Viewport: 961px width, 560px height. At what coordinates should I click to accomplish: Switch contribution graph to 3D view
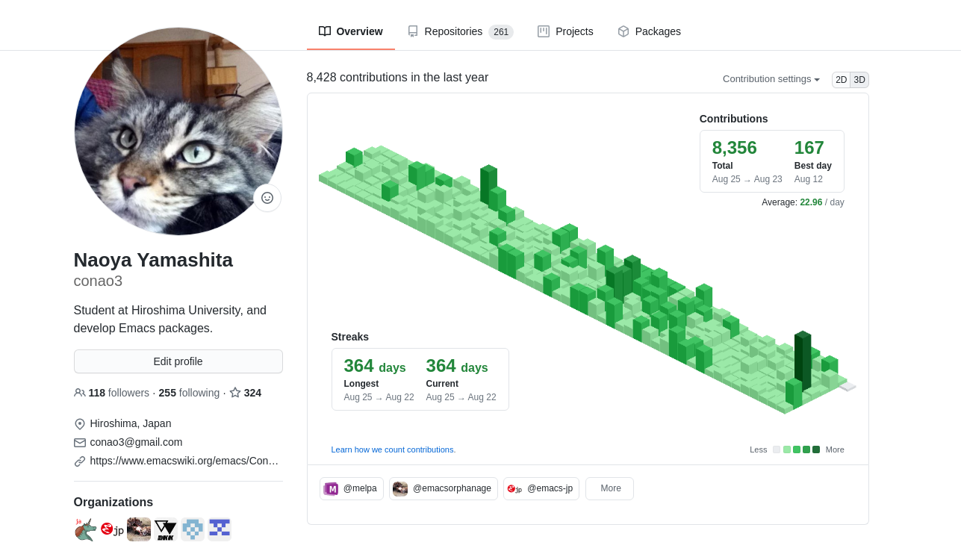859,80
